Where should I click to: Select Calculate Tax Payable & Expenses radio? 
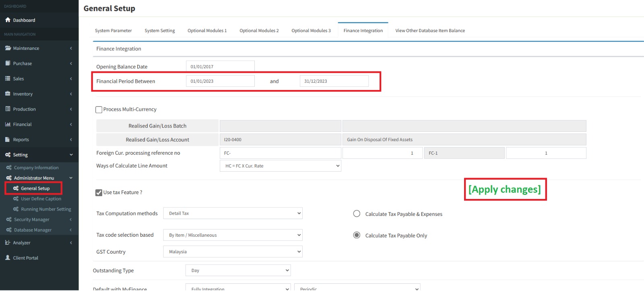(x=357, y=214)
